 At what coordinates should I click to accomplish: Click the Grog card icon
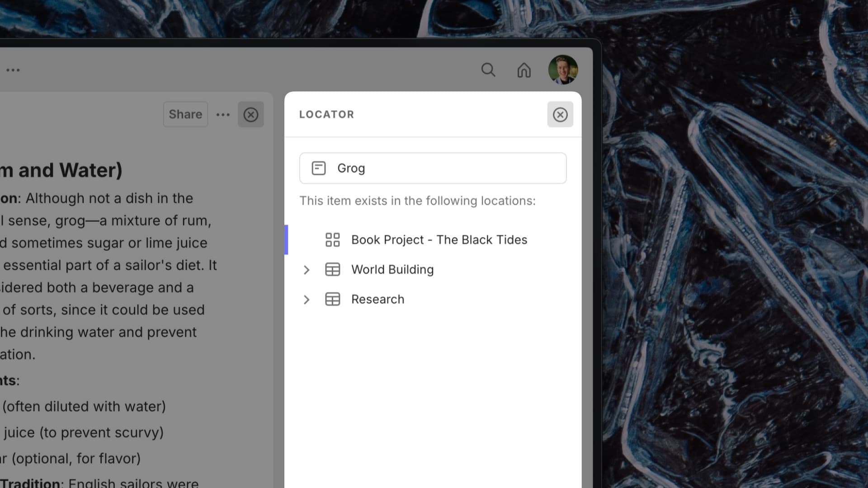[319, 168]
